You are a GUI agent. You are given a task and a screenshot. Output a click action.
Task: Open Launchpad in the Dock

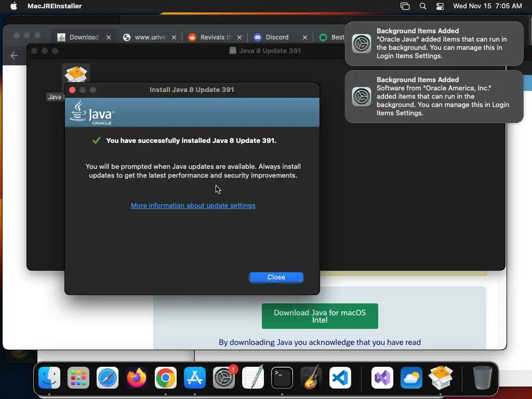coord(78,378)
